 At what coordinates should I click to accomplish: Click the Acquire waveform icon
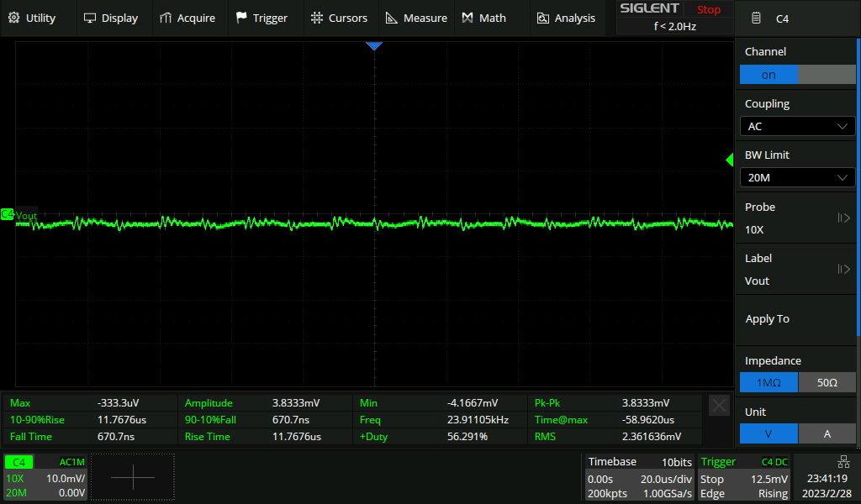tap(166, 18)
